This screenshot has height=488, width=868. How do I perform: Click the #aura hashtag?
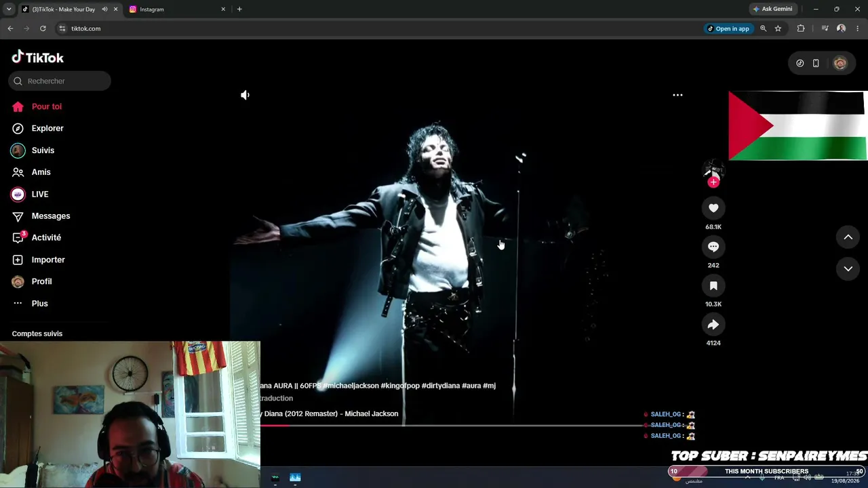(x=471, y=386)
